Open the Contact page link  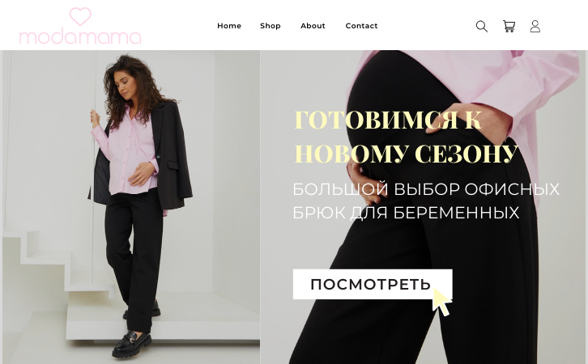click(361, 26)
